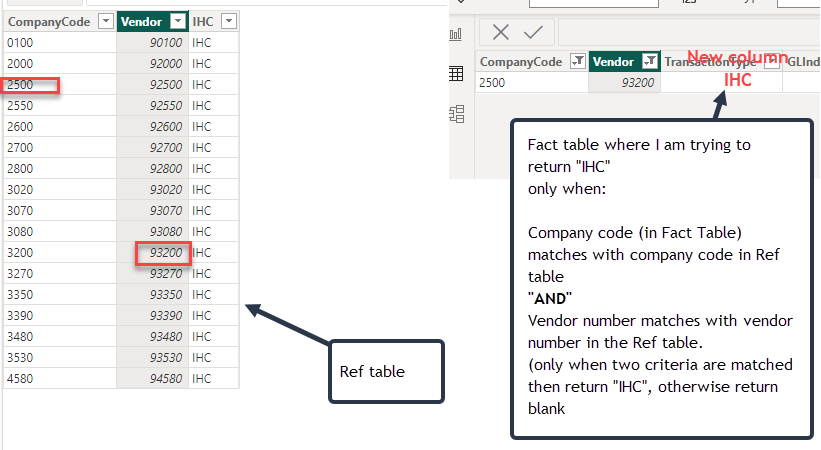Select CompanyCode cell 2500 in Ref table
This screenshot has width=821, height=450.
pyautogui.click(x=60, y=84)
